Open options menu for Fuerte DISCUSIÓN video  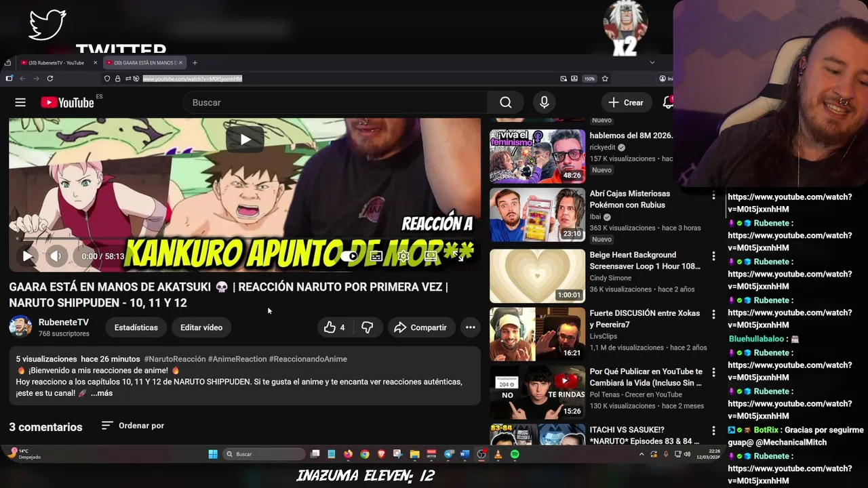[x=713, y=314]
